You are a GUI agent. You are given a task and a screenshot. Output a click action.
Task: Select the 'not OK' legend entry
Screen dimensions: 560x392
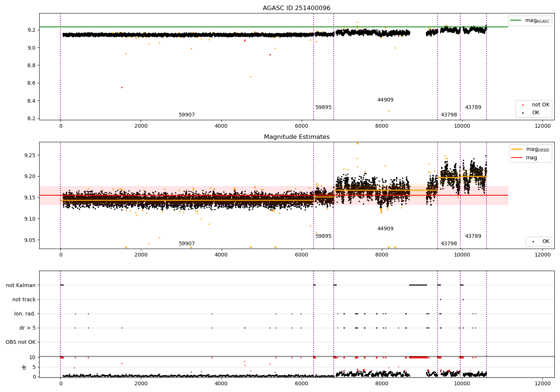coord(534,105)
